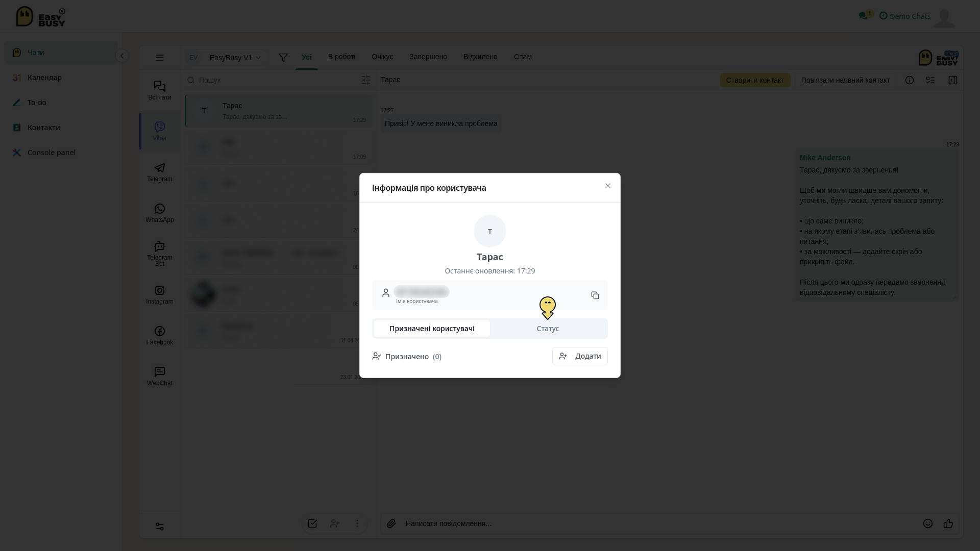Open Viber channel in sidebar
This screenshot has height=551, width=980.
(160, 132)
